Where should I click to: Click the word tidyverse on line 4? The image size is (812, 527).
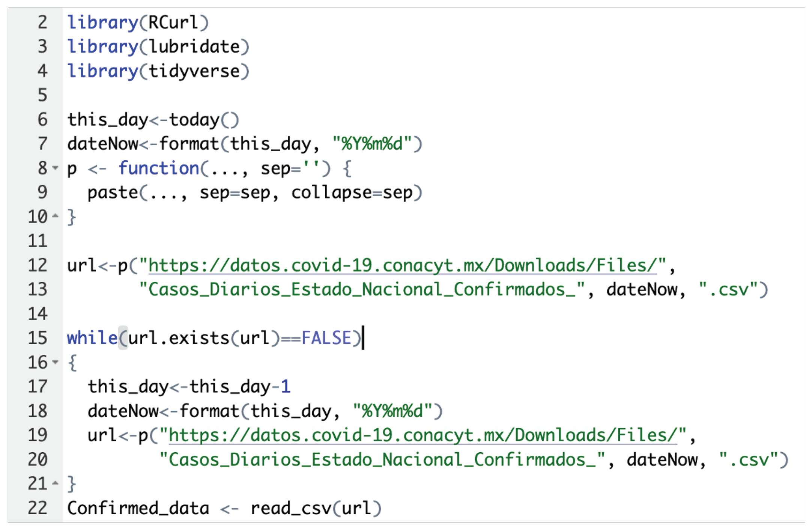click(194, 71)
